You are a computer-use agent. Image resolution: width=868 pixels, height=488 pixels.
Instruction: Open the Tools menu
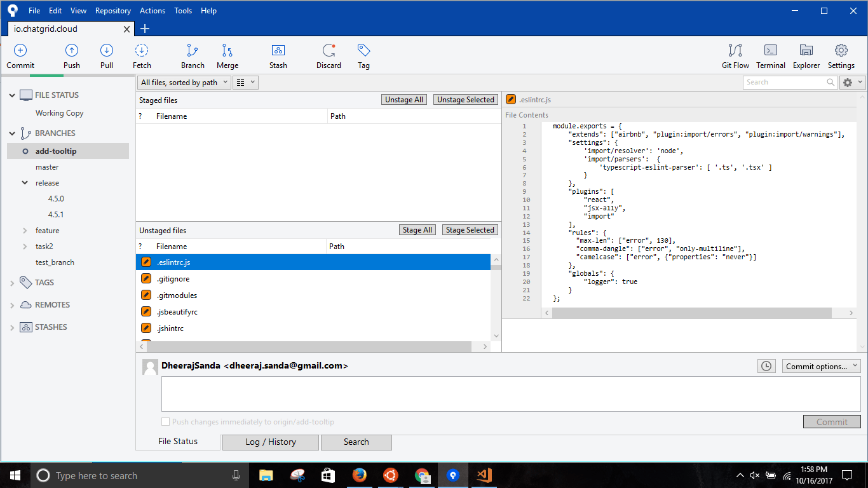[x=183, y=11]
